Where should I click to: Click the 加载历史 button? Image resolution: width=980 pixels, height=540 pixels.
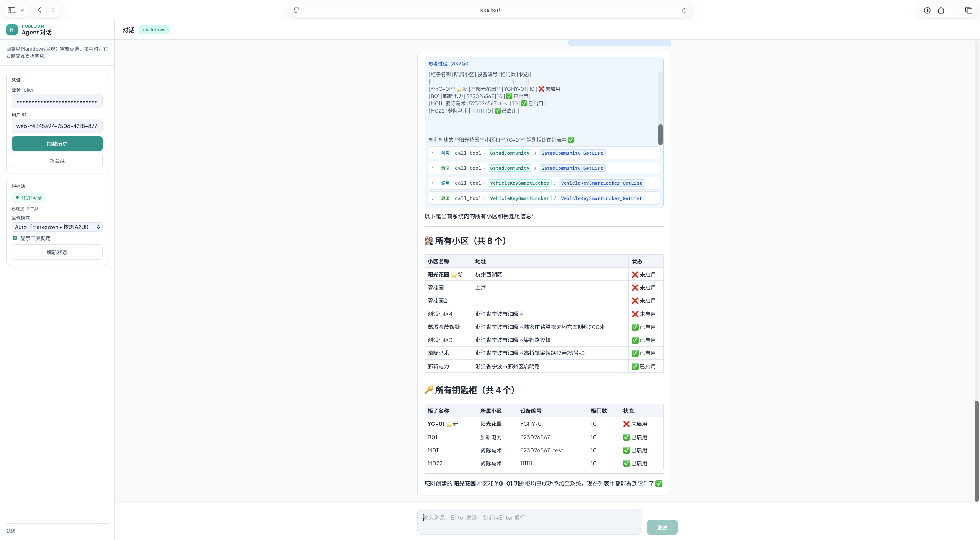tap(57, 144)
